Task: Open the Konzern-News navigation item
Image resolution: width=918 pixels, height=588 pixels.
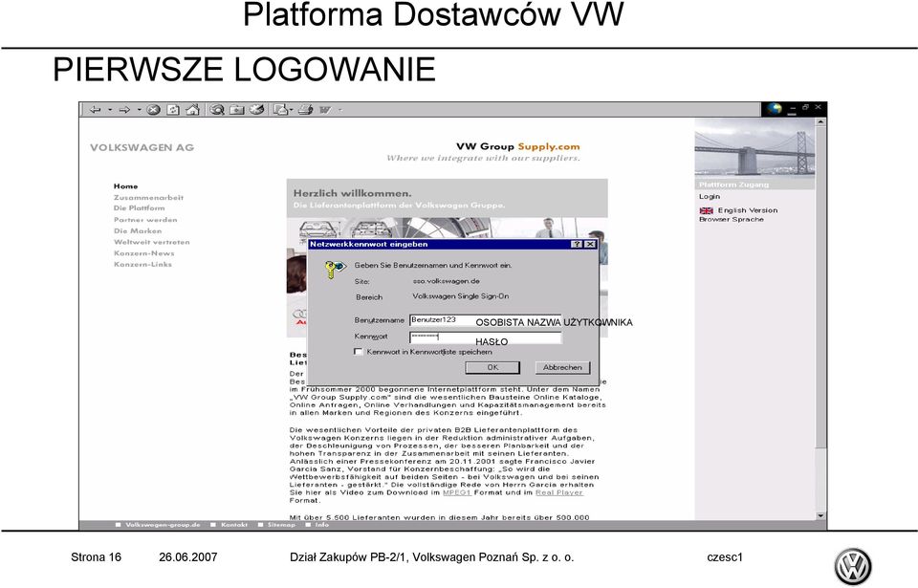Action: (x=144, y=253)
